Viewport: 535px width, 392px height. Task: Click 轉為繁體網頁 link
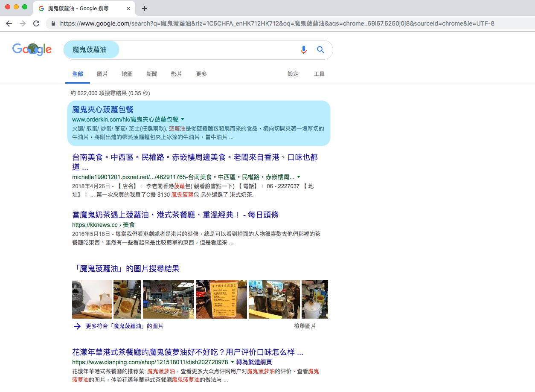[x=254, y=362]
